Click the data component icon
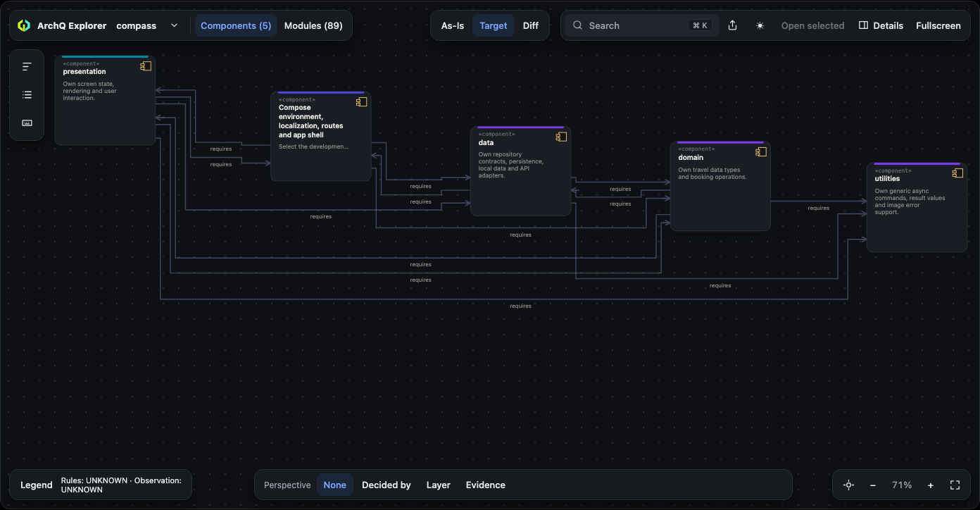980x510 pixels. click(x=561, y=137)
